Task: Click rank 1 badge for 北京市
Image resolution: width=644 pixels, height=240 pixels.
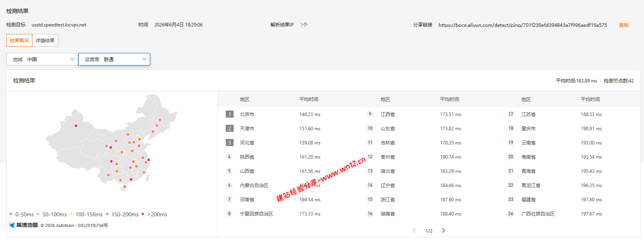Action: 230,114
